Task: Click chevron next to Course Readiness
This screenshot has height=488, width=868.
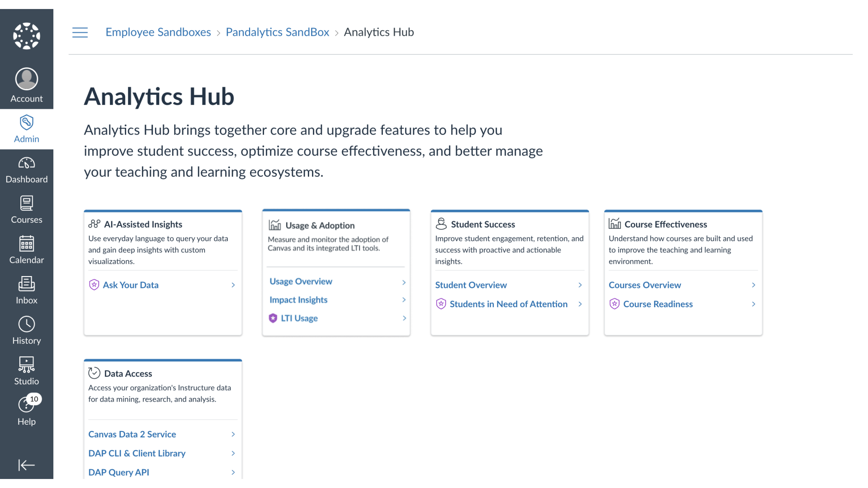Action: (x=754, y=304)
